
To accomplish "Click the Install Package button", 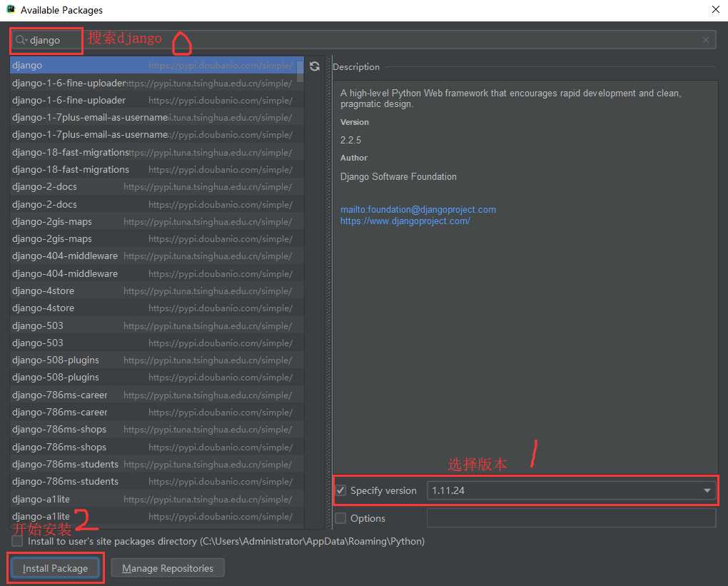I will pos(55,568).
